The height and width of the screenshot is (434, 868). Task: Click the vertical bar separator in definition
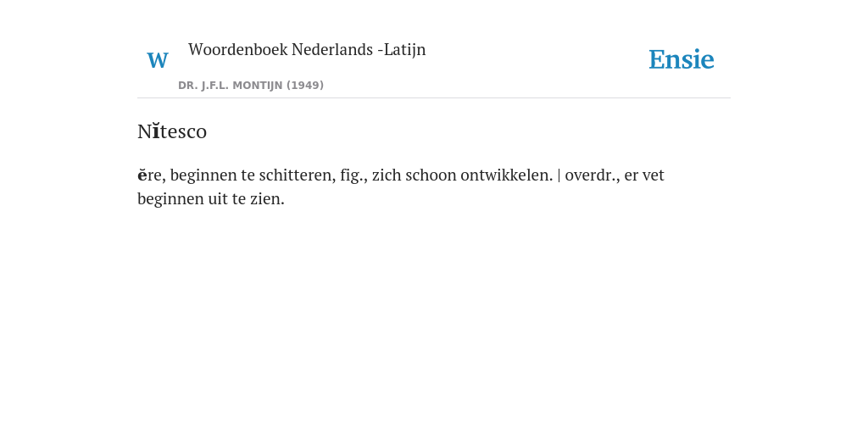coord(559,175)
